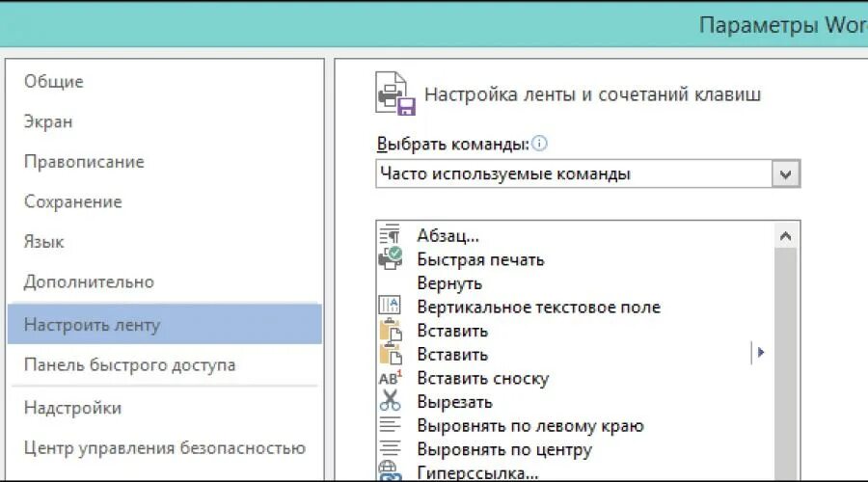Open the Часто используемые команды dropdown
The height and width of the screenshot is (482, 868).
pyautogui.click(x=785, y=174)
